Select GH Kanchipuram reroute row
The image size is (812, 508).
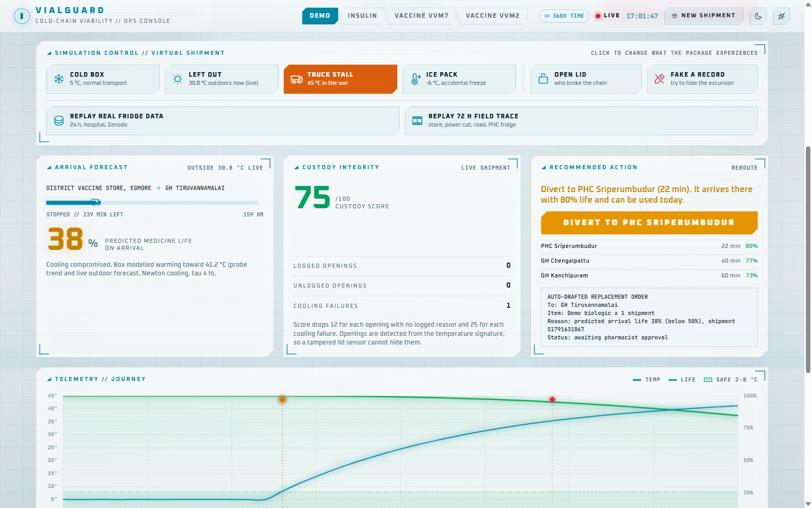click(649, 275)
